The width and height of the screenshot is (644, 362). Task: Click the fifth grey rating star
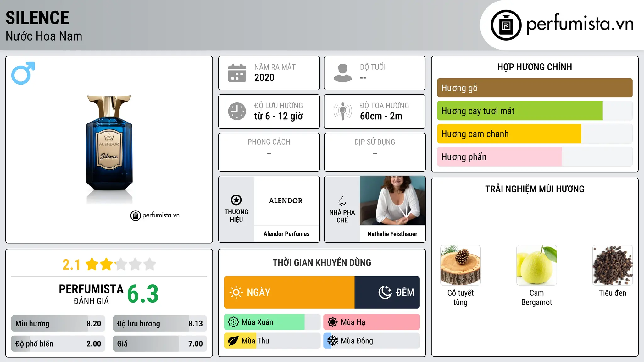(x=150, y=264)
